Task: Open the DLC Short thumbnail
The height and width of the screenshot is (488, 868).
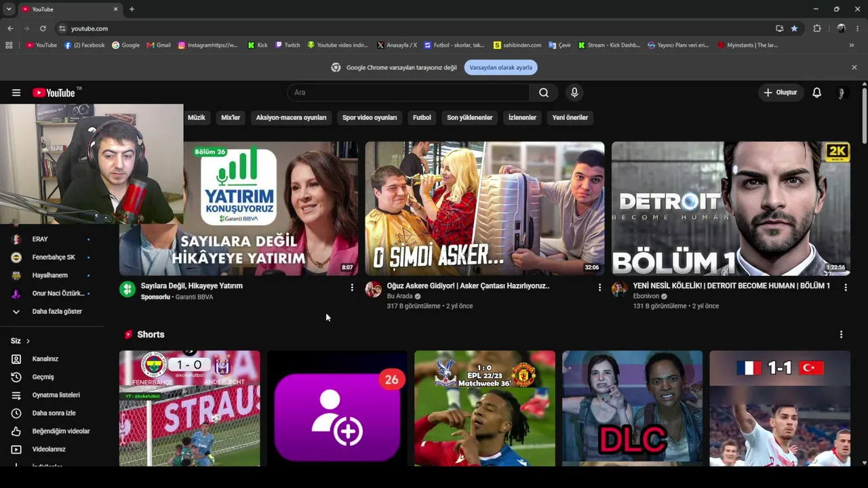Action: 633,409
